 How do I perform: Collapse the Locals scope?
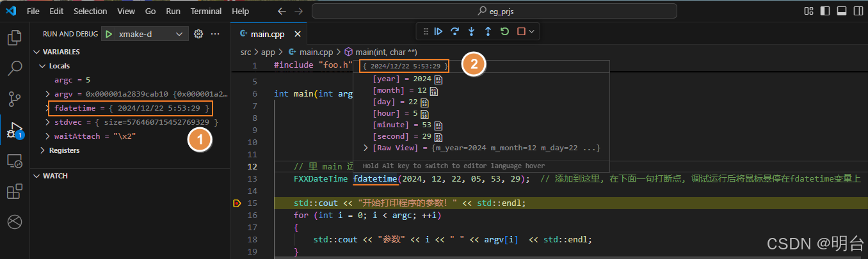43,66
